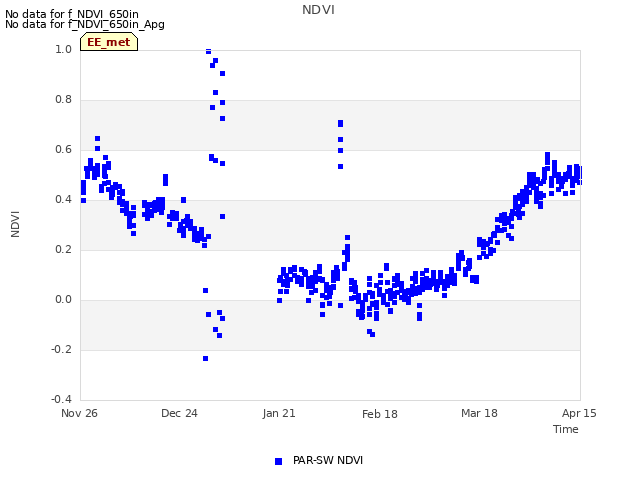Click 'No data for f_NDVI_650in' message
The image size is (640, 480).
click(72, 14)
